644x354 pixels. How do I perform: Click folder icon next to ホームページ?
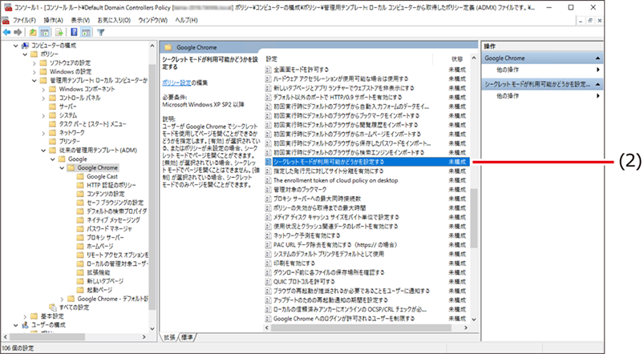[80, 246]
